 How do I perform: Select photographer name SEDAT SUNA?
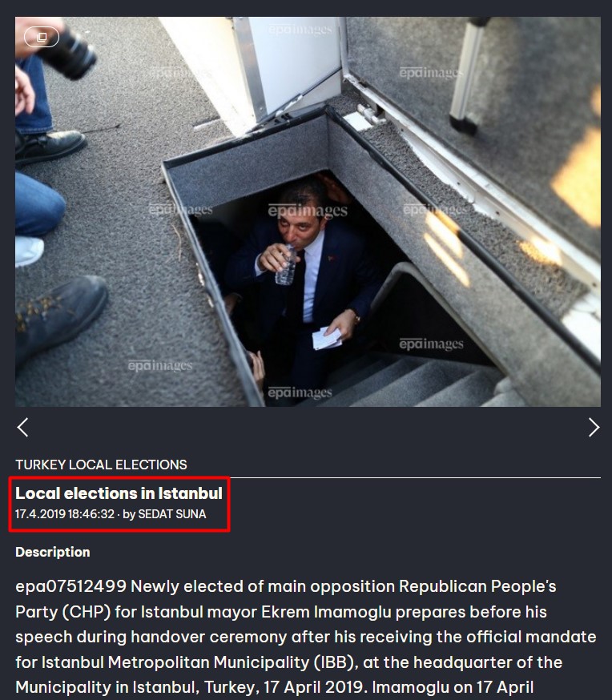click(172, 514)
